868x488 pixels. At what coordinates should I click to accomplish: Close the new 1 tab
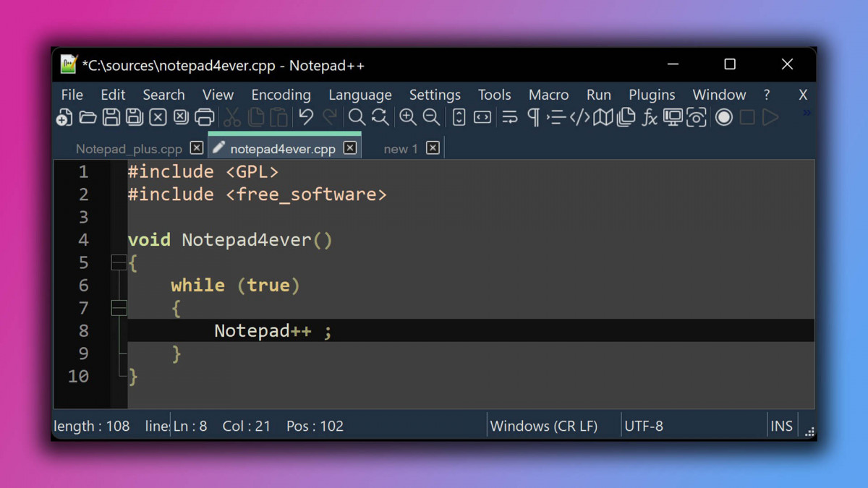tap(433, 148)
